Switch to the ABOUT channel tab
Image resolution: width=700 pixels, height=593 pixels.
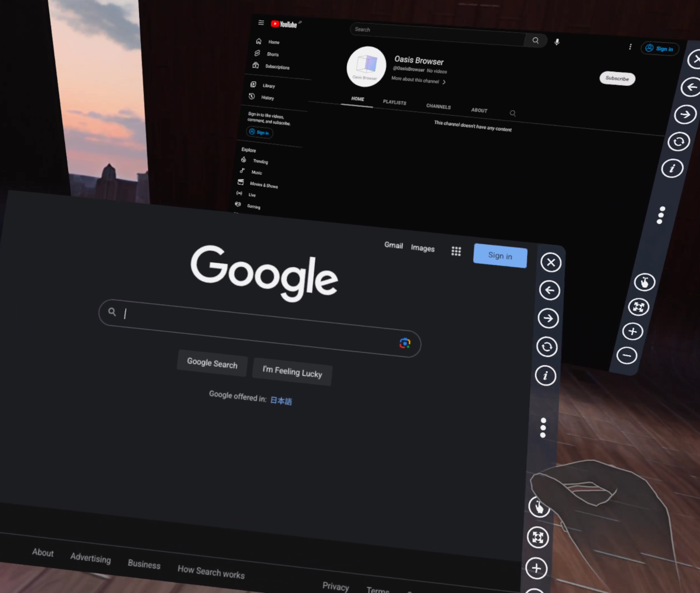point(479,110)
